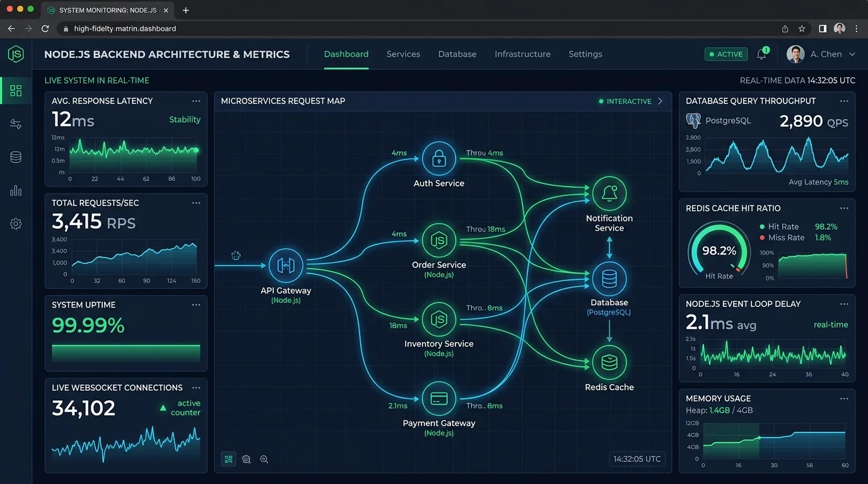The width and height of the screenshot is (868, 484).
Task: Click the System Uptime green progress bar
Action: [126, 353]
